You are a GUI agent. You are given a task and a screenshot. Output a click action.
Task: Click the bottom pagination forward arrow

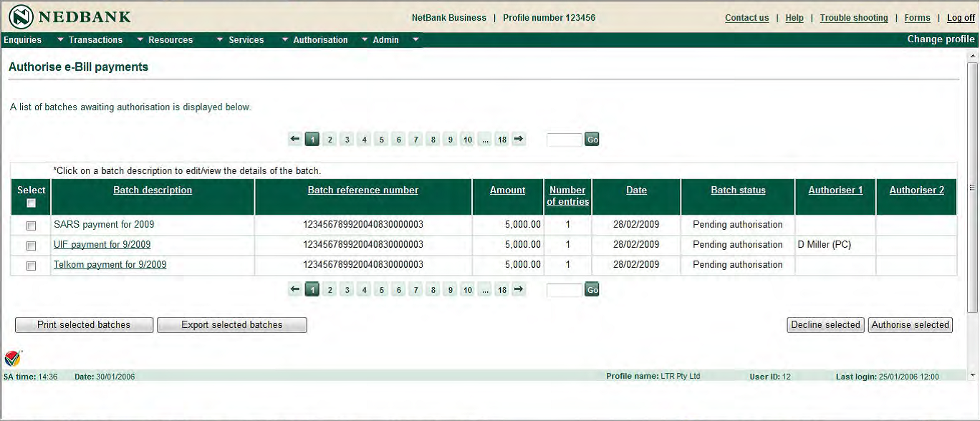point(518,289)
